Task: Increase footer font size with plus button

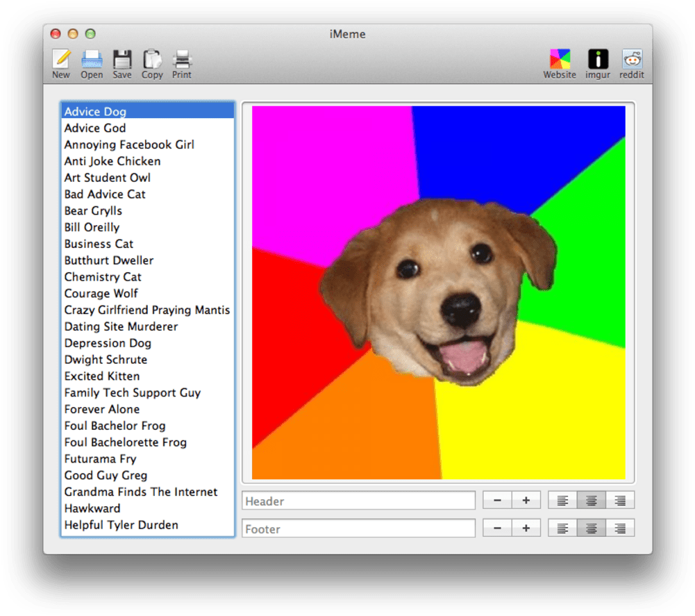Action: (x=526, y=528)
